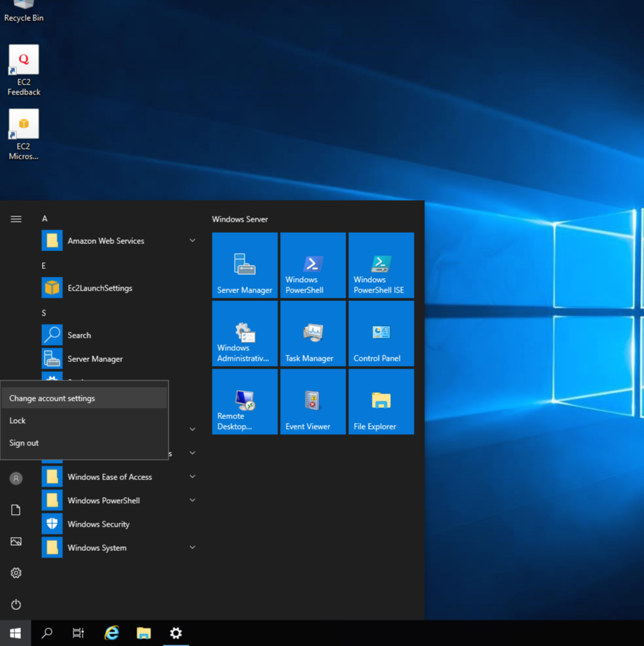Expand the Amazon Web Services folder
The height and width of the screenshot is (646, 644).
(192, 241)
